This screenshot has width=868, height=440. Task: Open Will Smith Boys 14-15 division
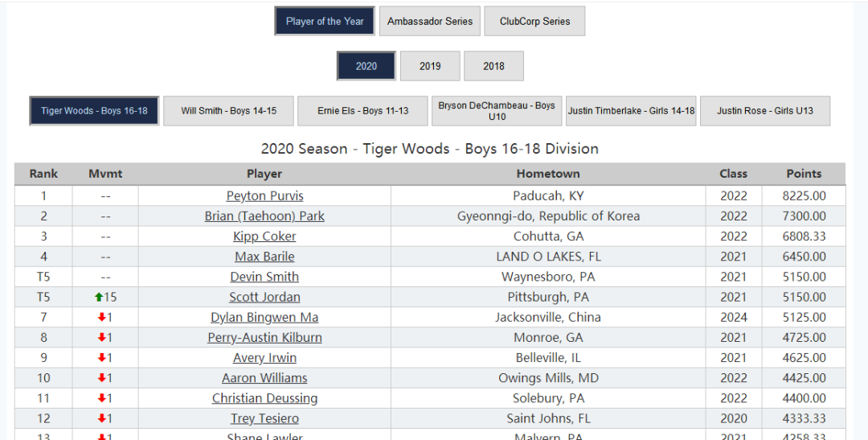click(228, 111)
